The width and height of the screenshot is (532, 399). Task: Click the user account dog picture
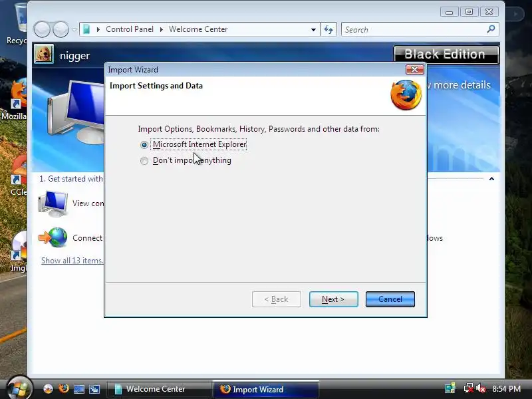44,54
